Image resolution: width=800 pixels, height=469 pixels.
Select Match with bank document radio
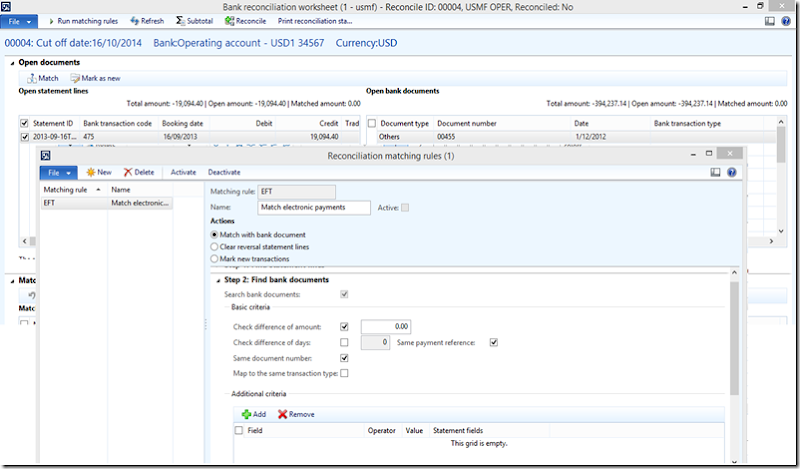click(x=214, y=235)
